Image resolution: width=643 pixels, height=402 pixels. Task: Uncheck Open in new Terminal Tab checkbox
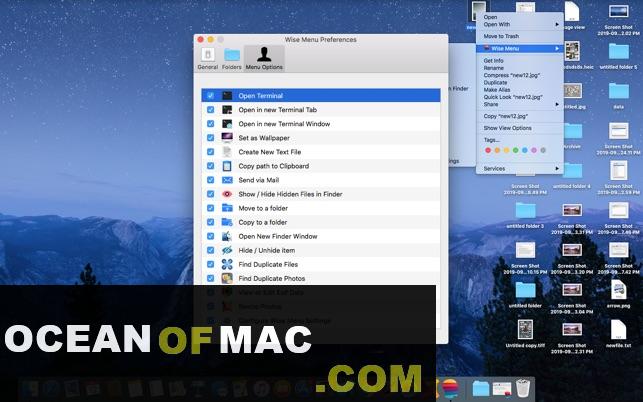tap(210, 110)
